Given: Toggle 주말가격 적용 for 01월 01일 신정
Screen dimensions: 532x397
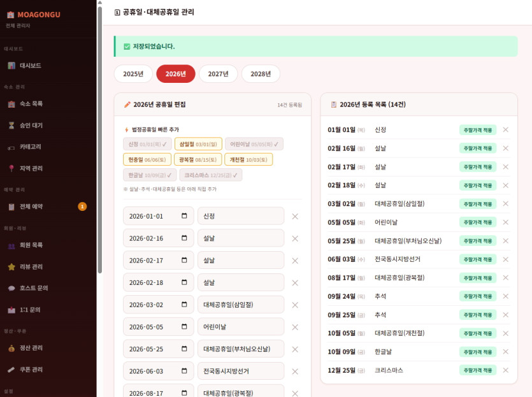Looking at the screenshot, I should 477,130.
